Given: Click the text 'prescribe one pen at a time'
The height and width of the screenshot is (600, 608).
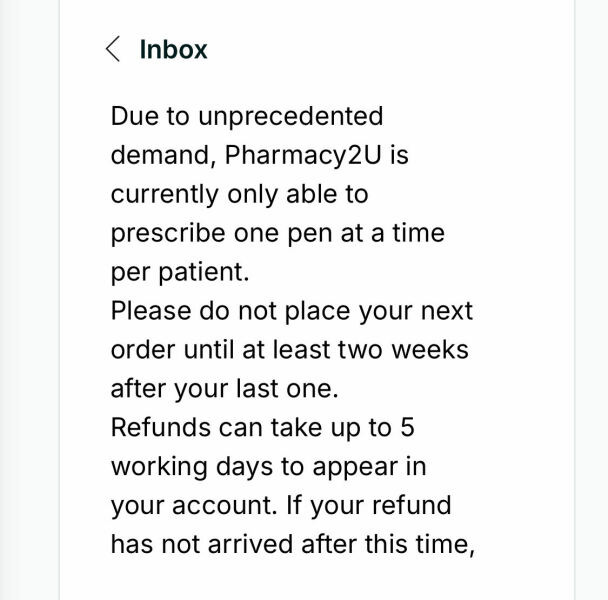Looking at the screenshot, I should (277, 233).
